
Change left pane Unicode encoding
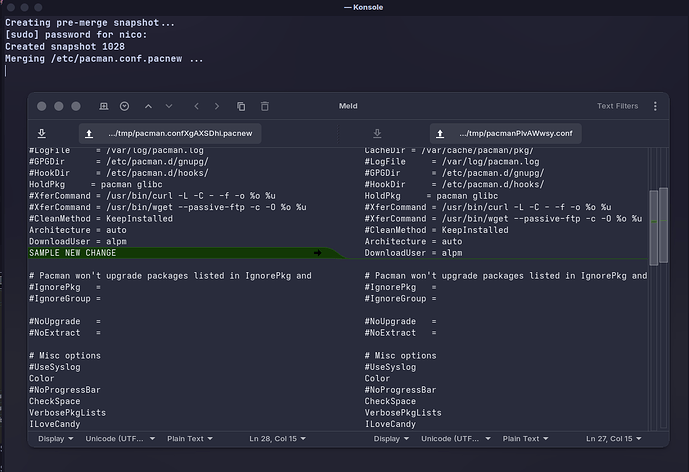[x=120, y=439]
